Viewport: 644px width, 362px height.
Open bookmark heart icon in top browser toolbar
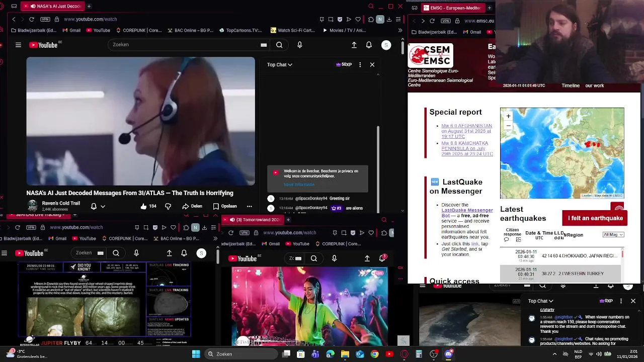(358, 19)
